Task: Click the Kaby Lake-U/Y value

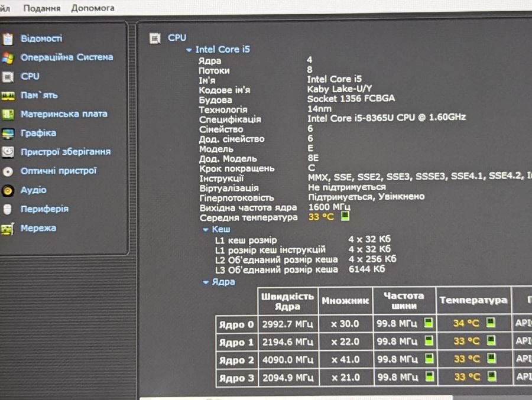Action: 340,89
